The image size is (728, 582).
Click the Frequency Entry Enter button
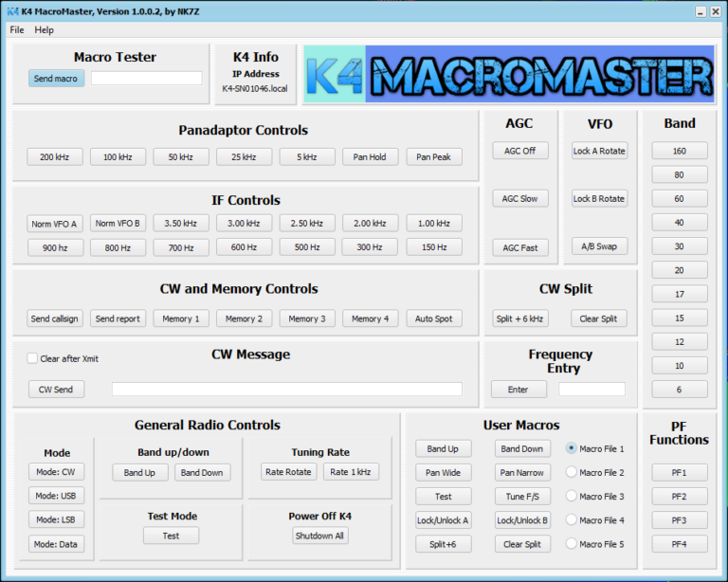(x=519, y=390)
